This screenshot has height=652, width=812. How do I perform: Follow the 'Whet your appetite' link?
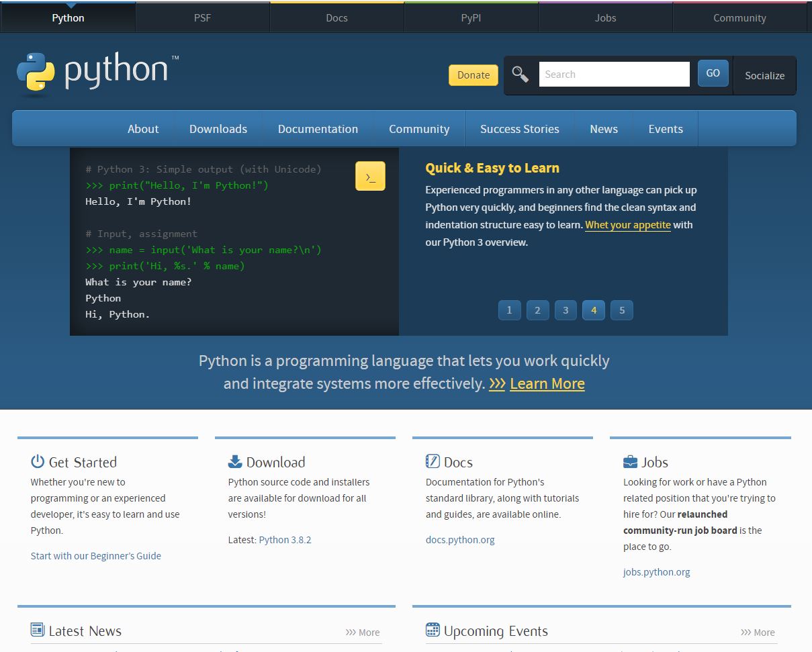pyautogui.click(x=628, y=225)
